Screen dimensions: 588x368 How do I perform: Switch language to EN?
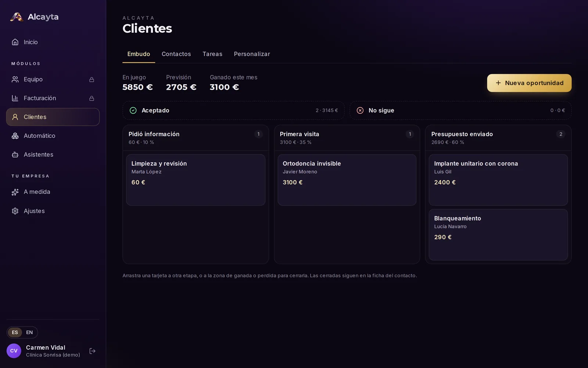point(29,332)
